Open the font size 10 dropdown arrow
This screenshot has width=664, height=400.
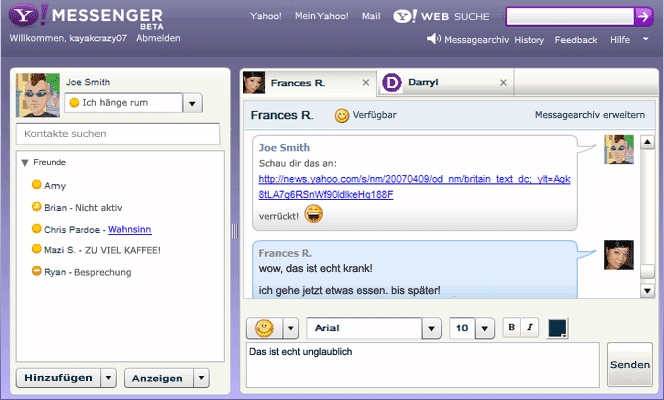(x=485, y=328)
